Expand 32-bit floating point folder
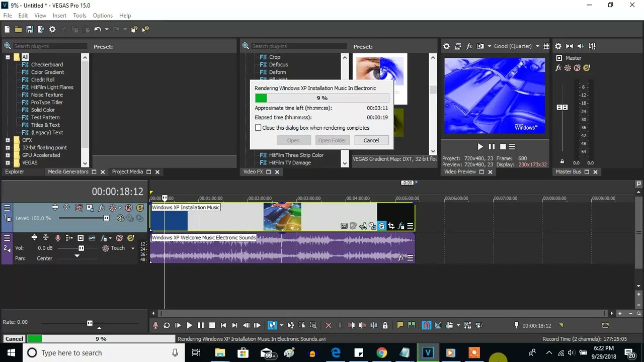This screenshot has height=362, width=644. click(x=8, y=148)
